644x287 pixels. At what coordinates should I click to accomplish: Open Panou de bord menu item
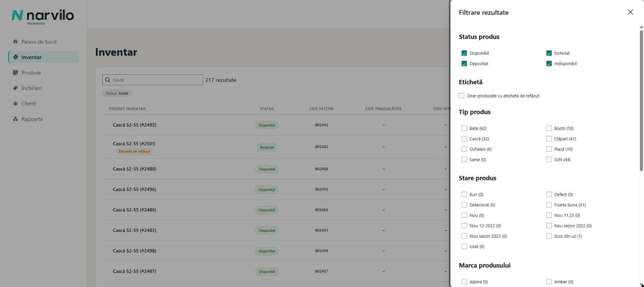click(x=43, y=42)
